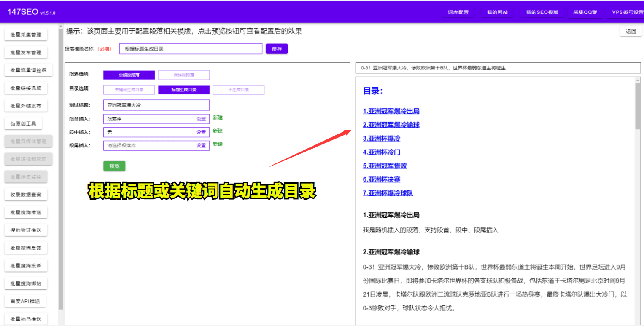Follow the 4.亚洲杯冷门 directory link
The height and width of the screenshot is (326, 644).
pos(382,152)
